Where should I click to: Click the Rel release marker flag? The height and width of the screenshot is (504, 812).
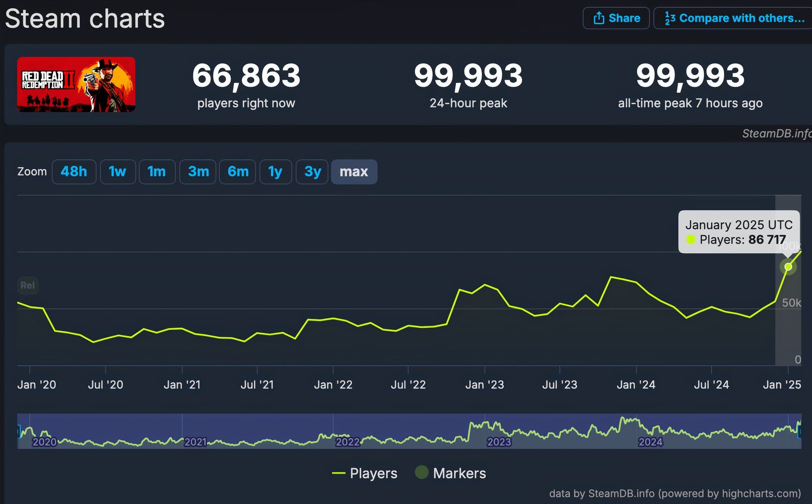[28, 285]
